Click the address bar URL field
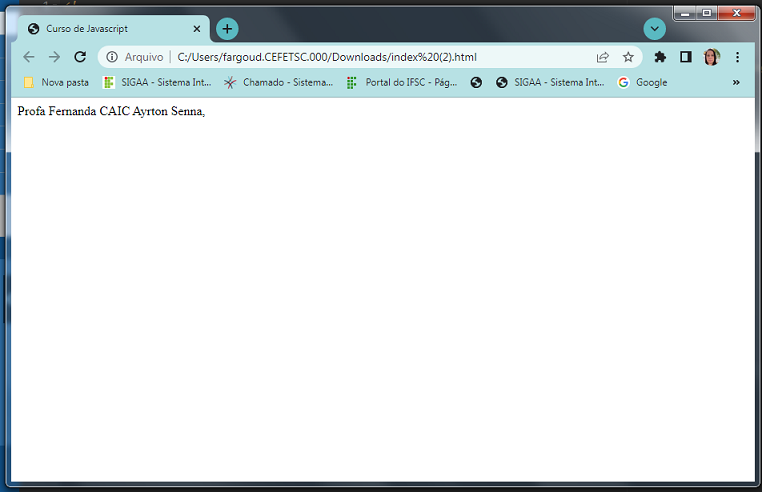This screenshot has width=762, height=492. [x=380, y=57]
